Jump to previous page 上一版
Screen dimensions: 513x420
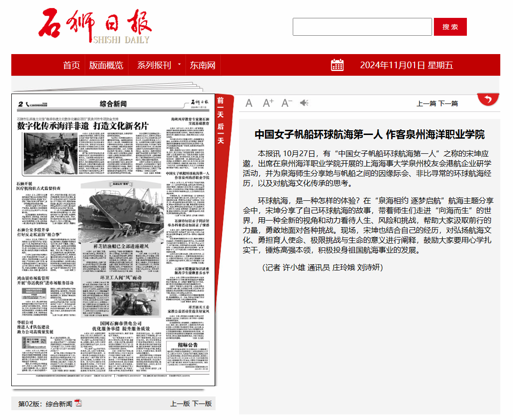tap(180, 404)
